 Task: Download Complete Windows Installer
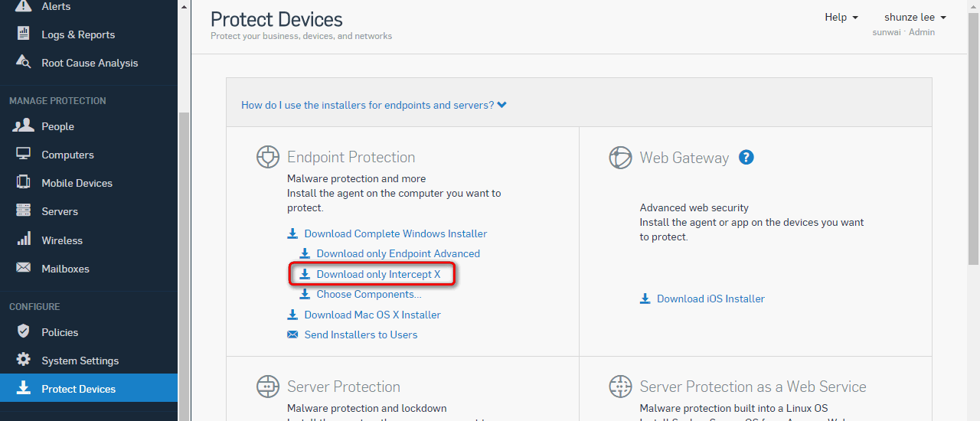coord(396,233)
